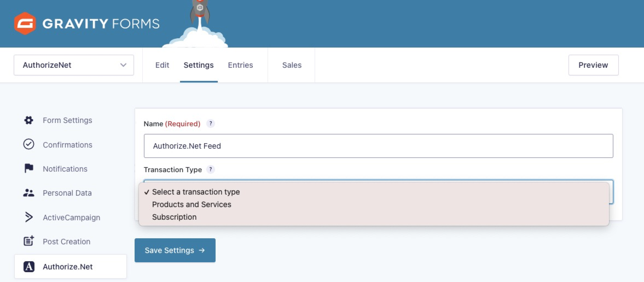
Task: Click the Name field help icon
Action: [x=210, y=124]
